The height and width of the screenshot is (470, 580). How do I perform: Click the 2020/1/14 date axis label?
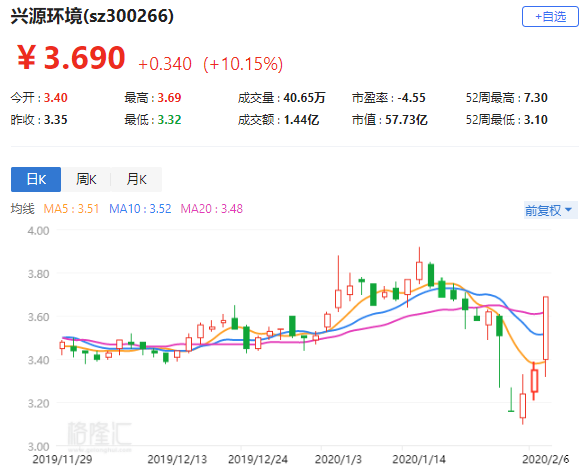pos(419,459)
